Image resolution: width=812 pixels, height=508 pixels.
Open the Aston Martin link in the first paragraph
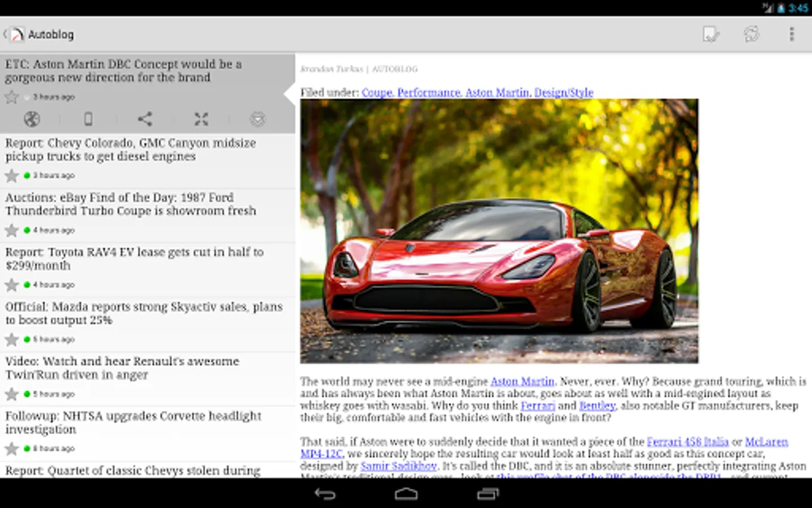click(x=522, y=382)
